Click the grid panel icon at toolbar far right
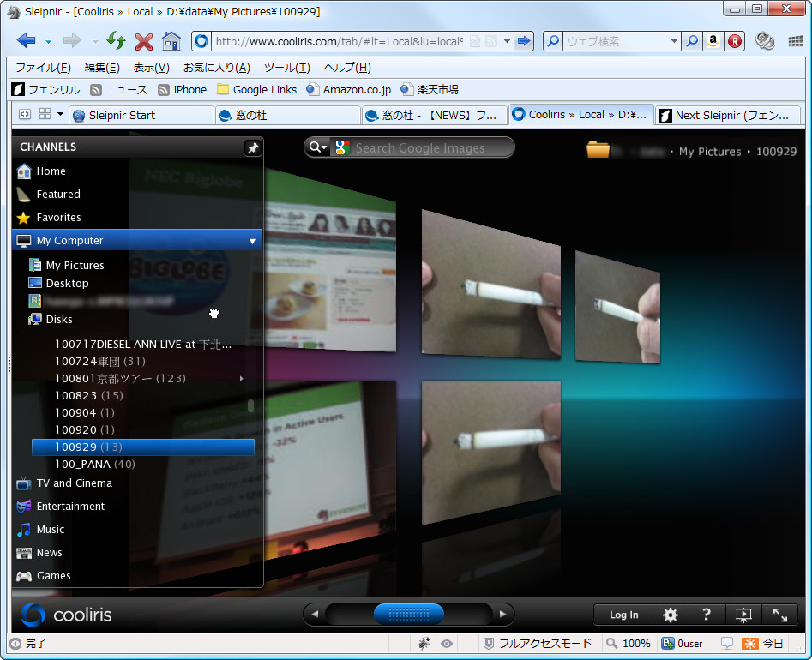 (795, 41)
